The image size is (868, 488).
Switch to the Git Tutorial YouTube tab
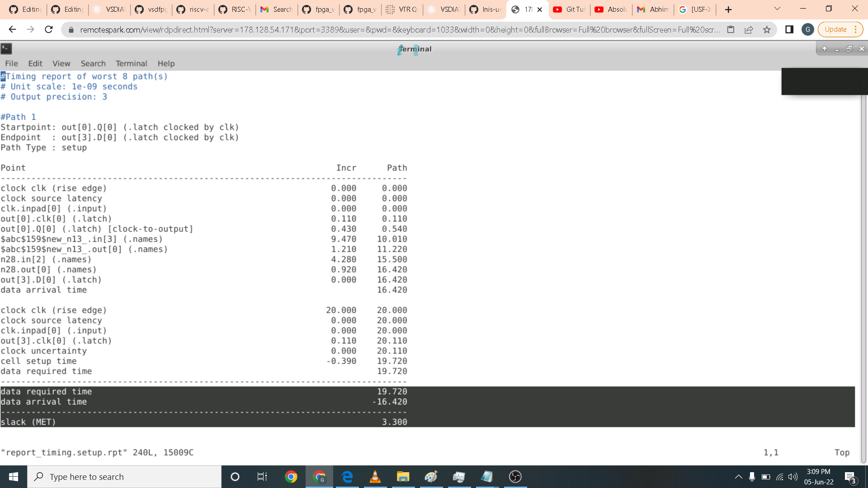[x=570, y=9]
